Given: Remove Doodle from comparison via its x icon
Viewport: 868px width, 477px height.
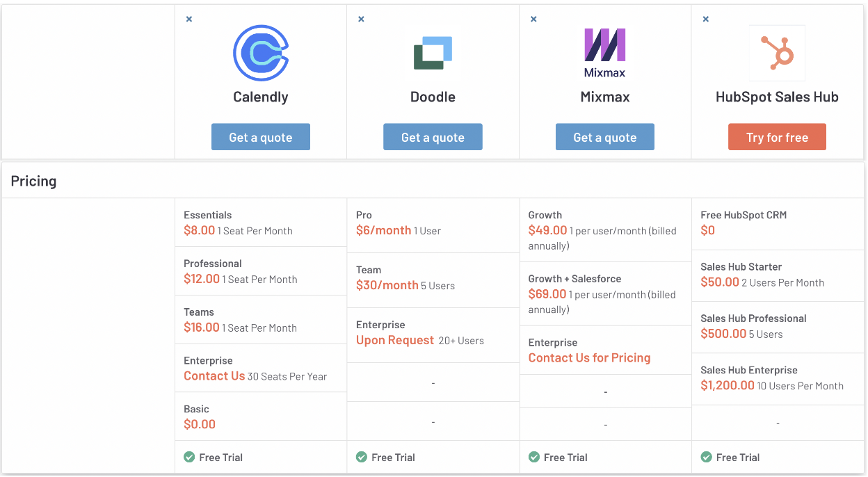Looking at the screenshot, I should click(361, 19).
